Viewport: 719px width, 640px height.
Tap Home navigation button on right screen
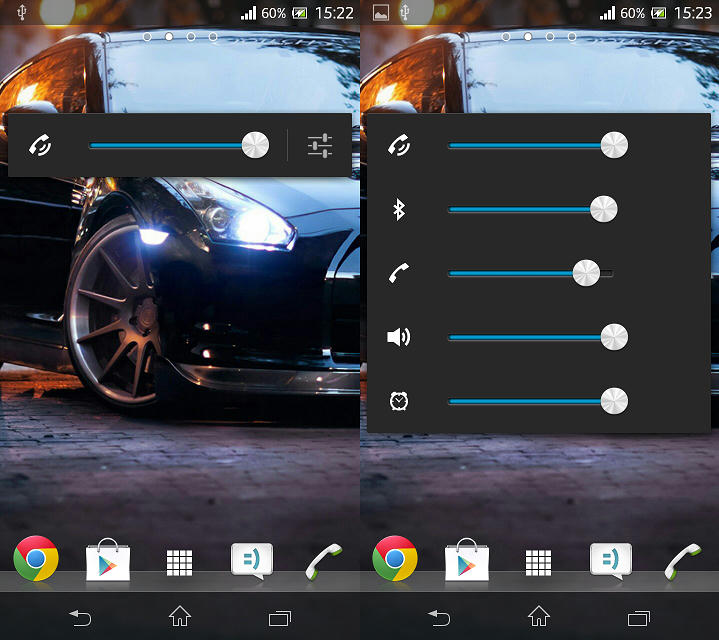(539, 616)
